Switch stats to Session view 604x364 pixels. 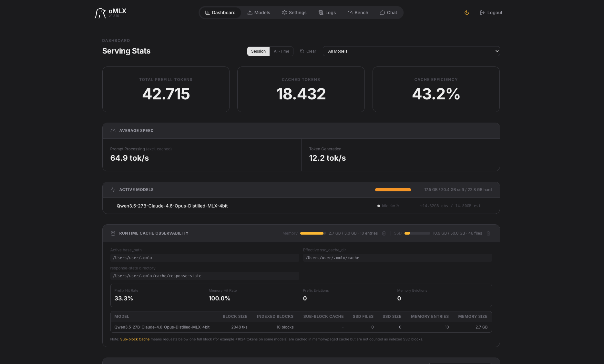point(258,51)
